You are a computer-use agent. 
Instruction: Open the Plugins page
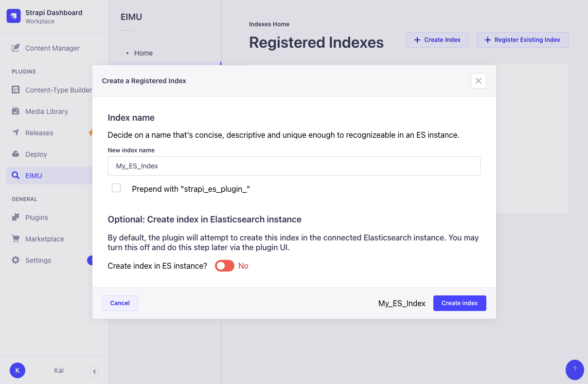(x=36, y=218)
